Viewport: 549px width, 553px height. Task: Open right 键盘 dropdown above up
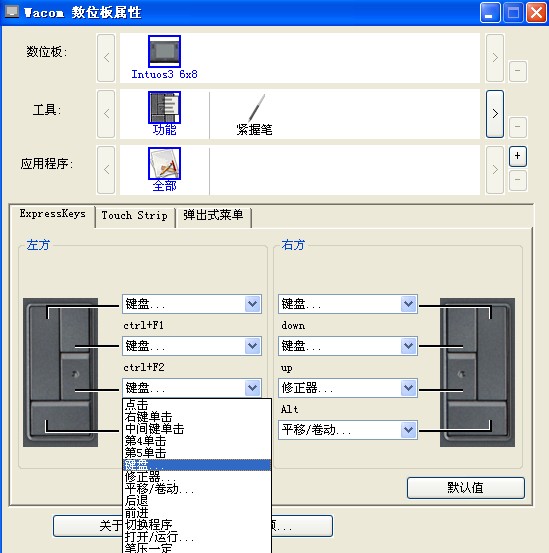(x=348, y=346)
